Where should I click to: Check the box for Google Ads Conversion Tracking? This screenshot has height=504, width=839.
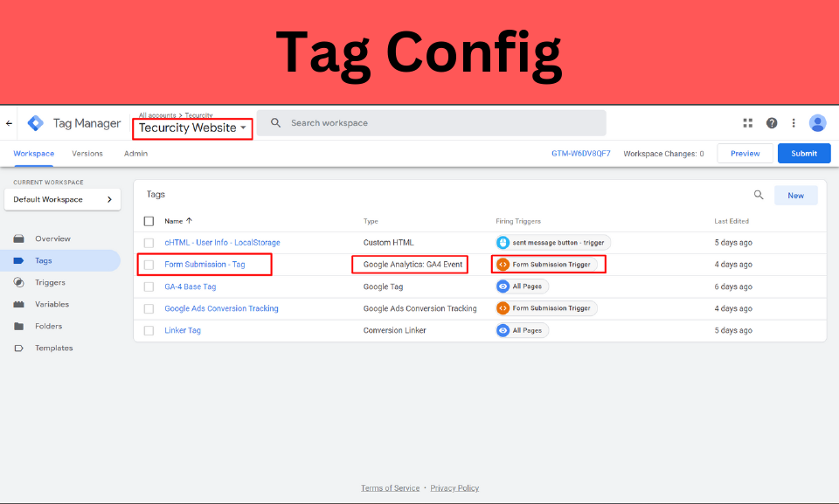point(149,308)
